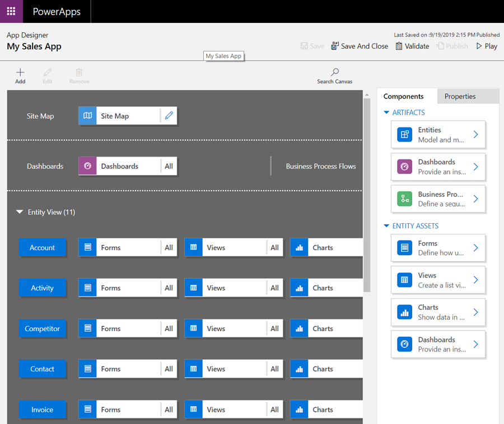Click All on Account Forms tile
The image size is (504, 424).
[169, 247]
